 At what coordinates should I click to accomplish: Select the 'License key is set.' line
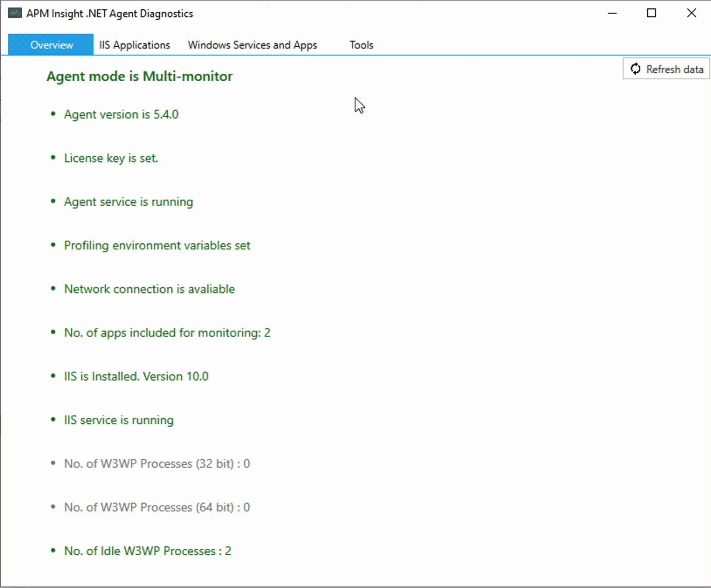click(111, 158)
